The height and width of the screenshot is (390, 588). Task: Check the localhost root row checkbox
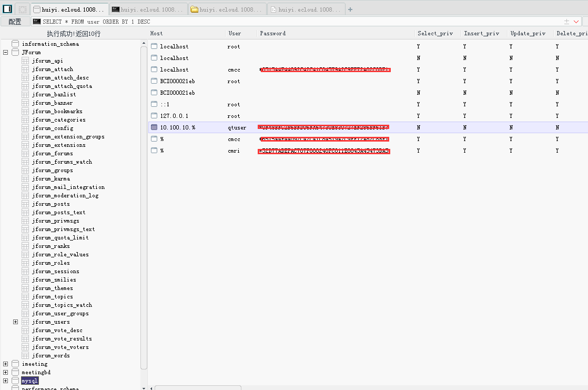154,46
